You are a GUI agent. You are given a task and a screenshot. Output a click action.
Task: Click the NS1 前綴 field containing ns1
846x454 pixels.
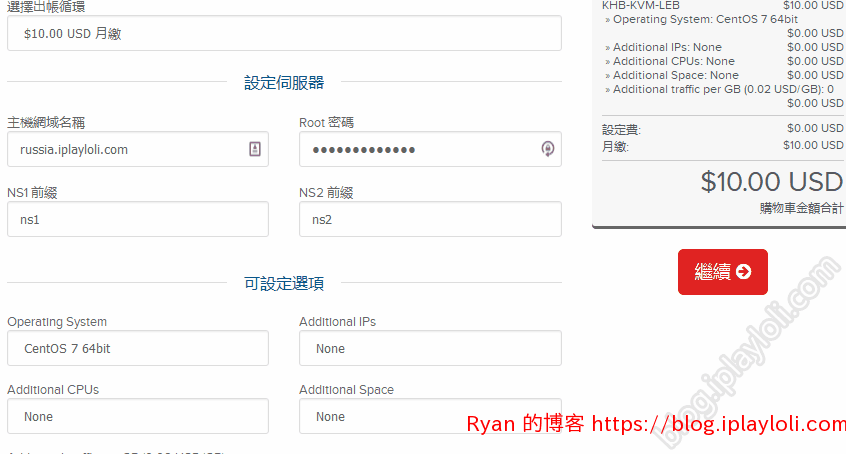pyautogui.click(x=138, y=219)
